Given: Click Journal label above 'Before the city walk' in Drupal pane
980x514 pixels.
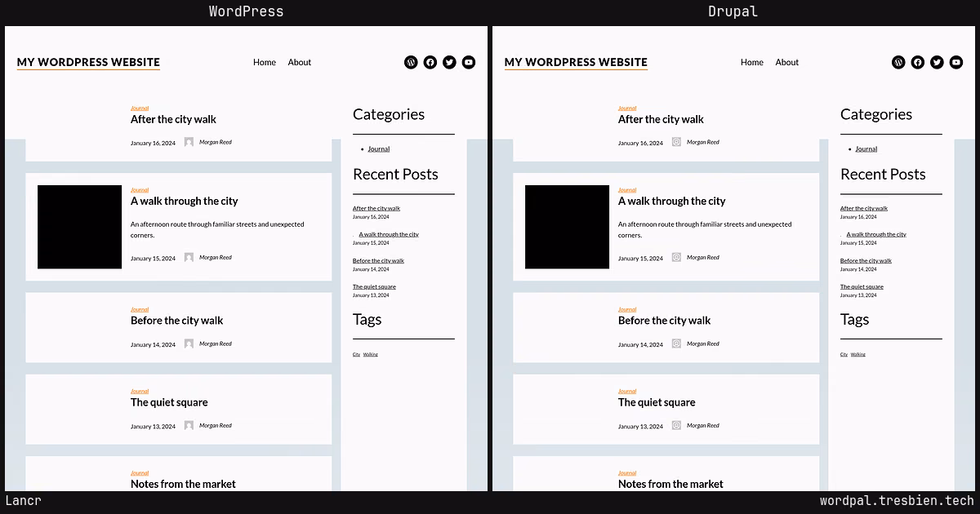Looking at the screenshot, I should (x=627, y=309).
